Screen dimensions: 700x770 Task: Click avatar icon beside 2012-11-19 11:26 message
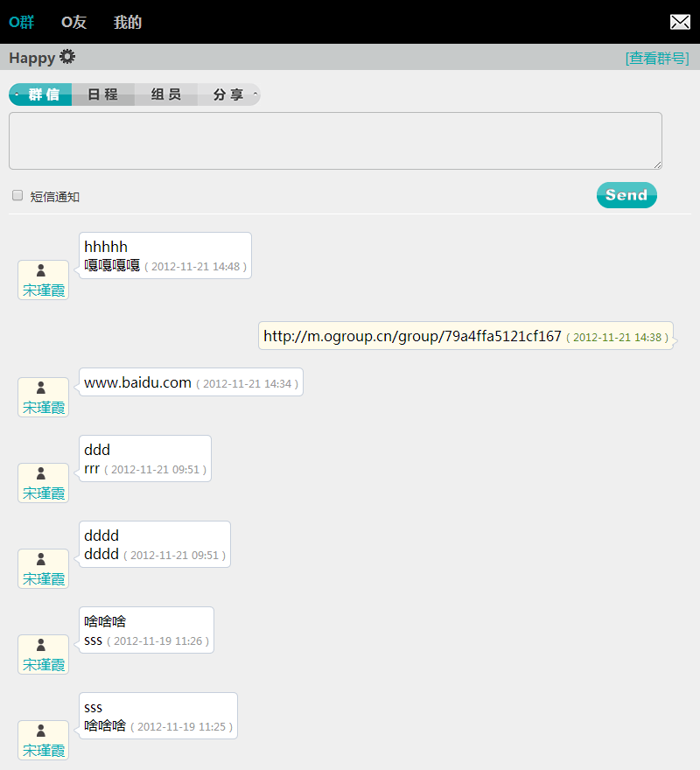pos(41,645)
